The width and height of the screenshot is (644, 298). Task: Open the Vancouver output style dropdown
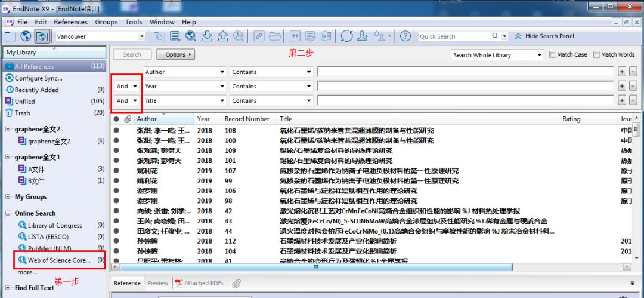click(142, 36)
